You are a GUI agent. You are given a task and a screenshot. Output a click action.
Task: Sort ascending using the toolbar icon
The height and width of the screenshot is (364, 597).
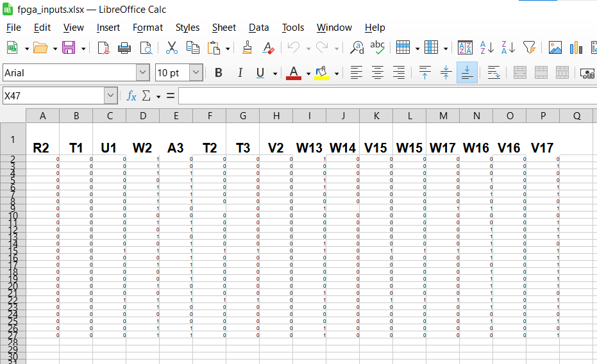487,47
